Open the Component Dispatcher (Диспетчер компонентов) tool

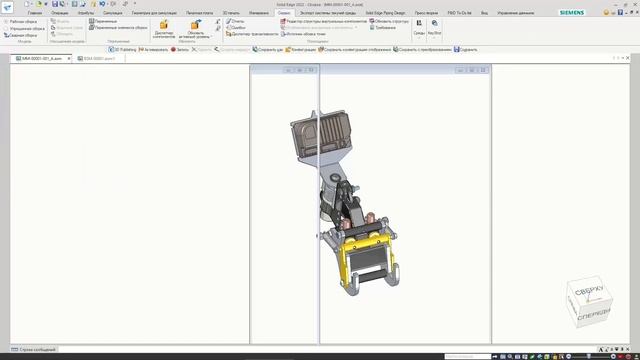point(164,29)
